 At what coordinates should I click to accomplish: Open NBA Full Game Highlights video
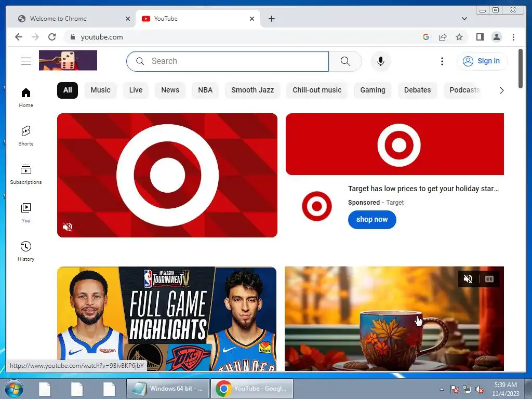[167, 318]
